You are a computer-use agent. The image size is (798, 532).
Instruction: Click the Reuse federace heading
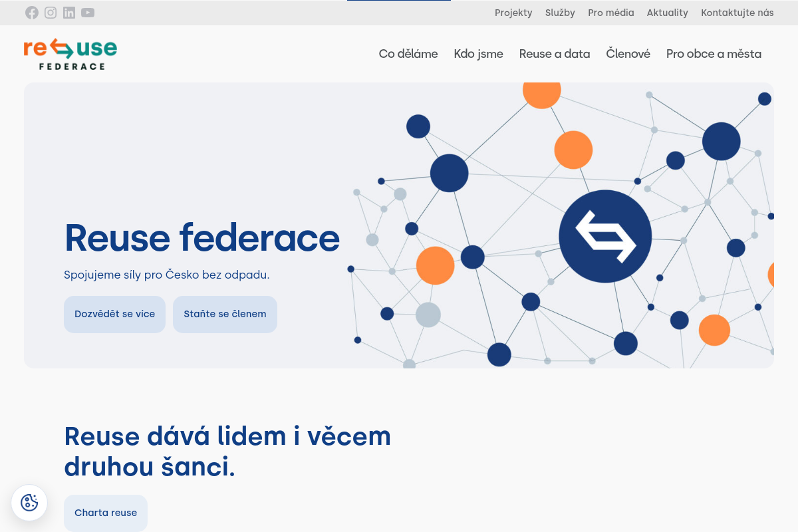pos(202,237)
